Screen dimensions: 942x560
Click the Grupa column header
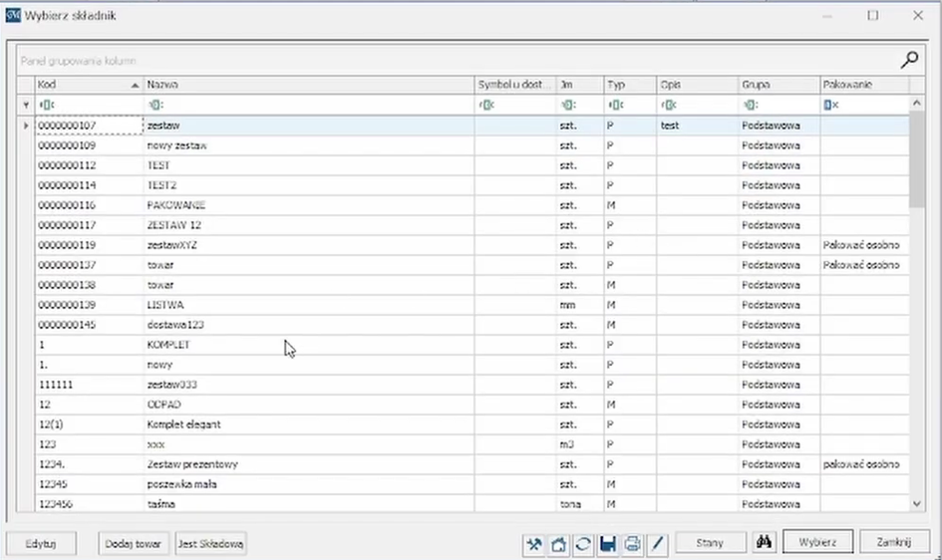(x=778, y=85)
